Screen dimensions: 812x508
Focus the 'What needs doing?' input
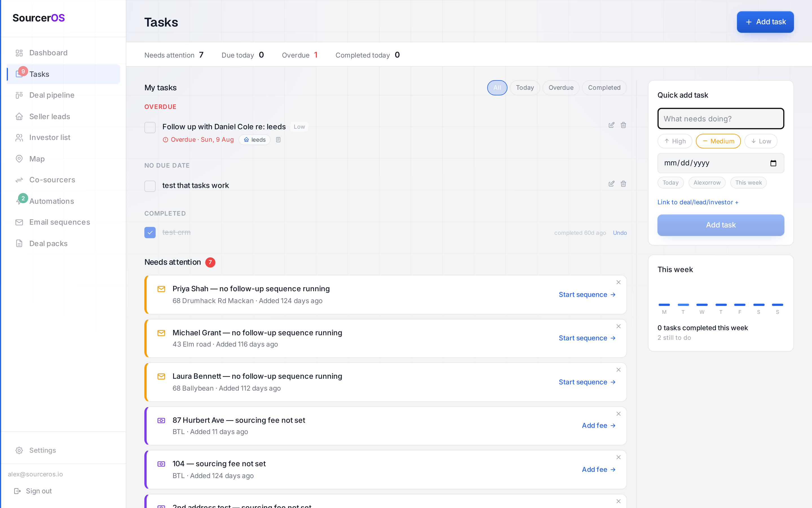pyautogui.click(x=721, y=119)
